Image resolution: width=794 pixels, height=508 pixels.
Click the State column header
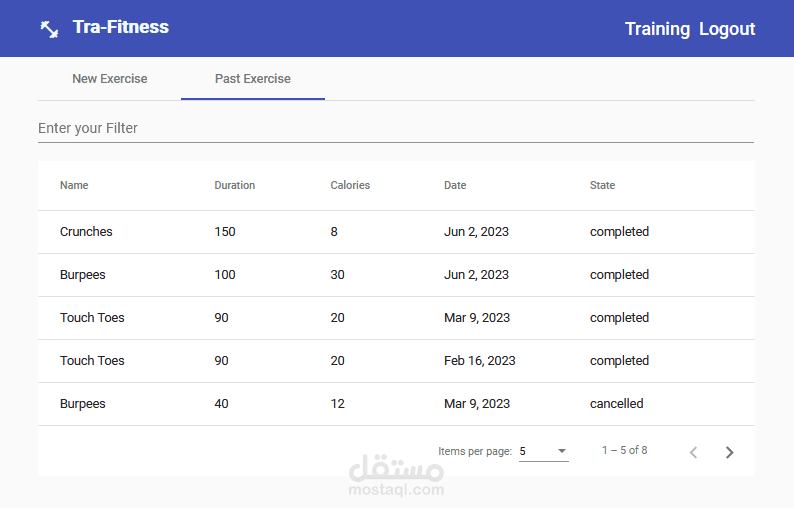click(x=602, y=185)
